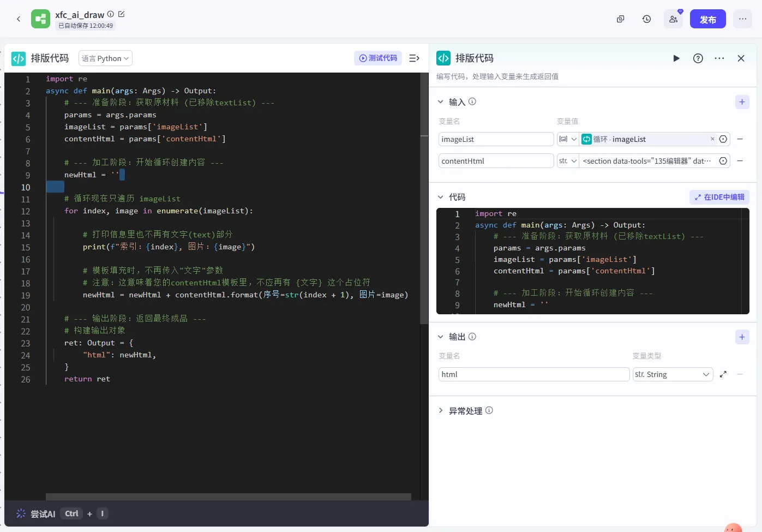Collapse the 输入 section

click(441, 102)
